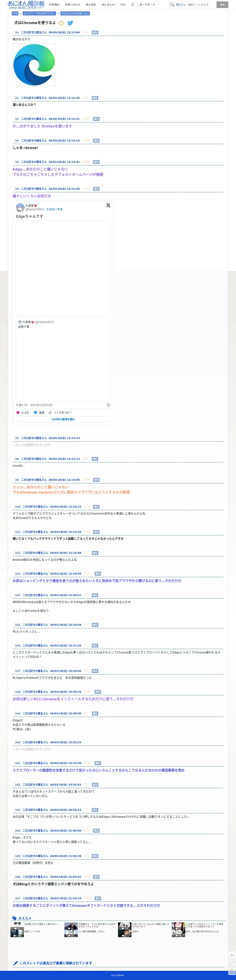Screen dimensions: 236x980
Task: Like post >>26 with its heart icon
Action: pyautogui.click(x=86, y=877)
